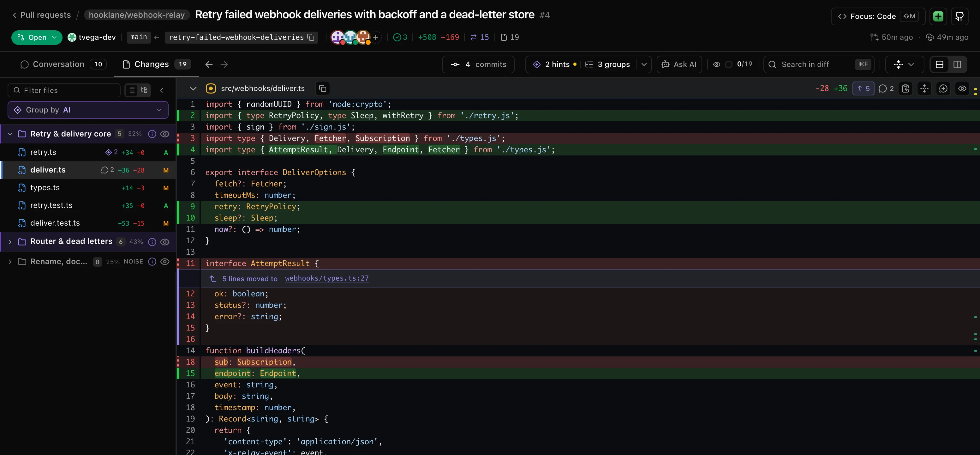
Task: Collapse the file sidebar panel
Action: pos(162,90)
